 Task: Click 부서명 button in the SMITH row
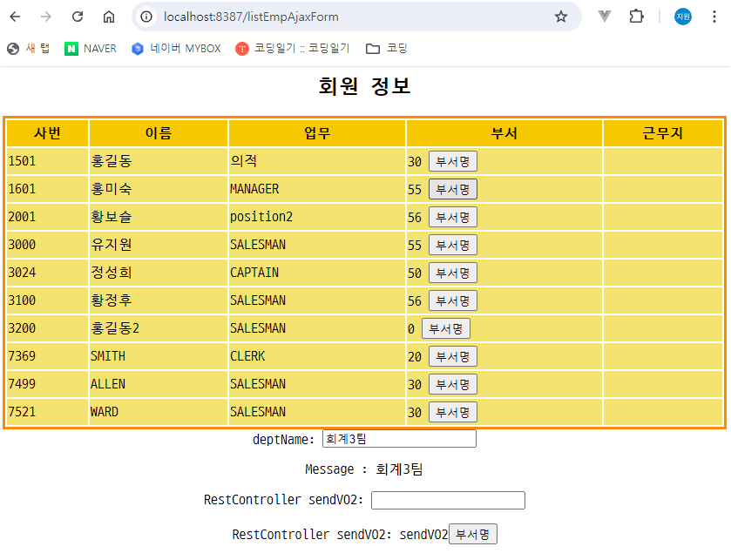click(453, 357)
